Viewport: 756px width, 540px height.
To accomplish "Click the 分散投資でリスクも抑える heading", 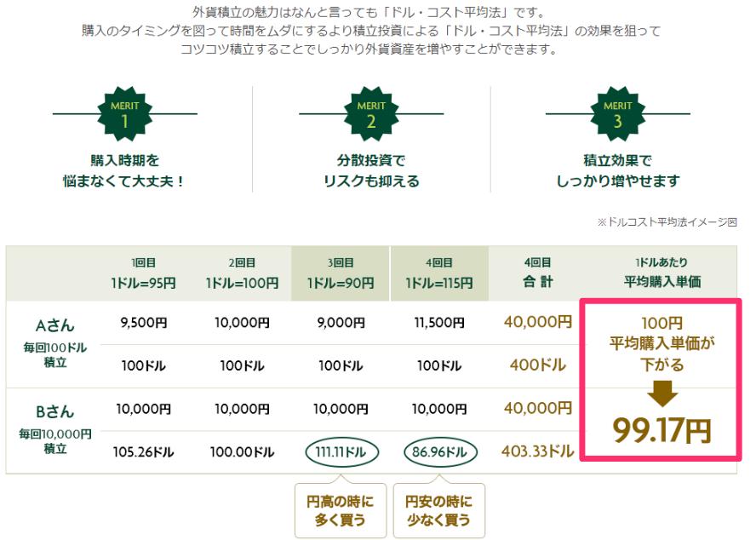I will pyautogui.click(x=371, y=171).
